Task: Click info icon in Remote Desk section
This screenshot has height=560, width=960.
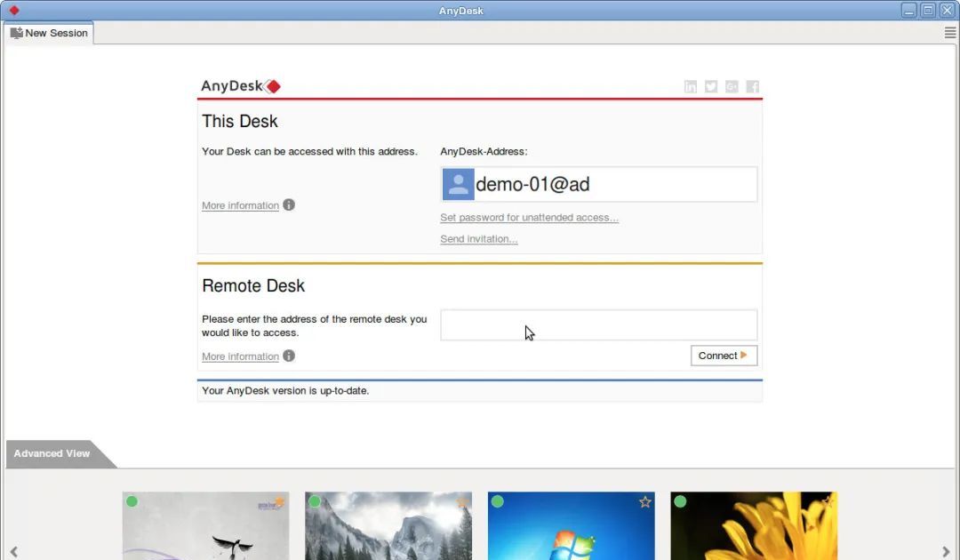Action: coord(289,356)
